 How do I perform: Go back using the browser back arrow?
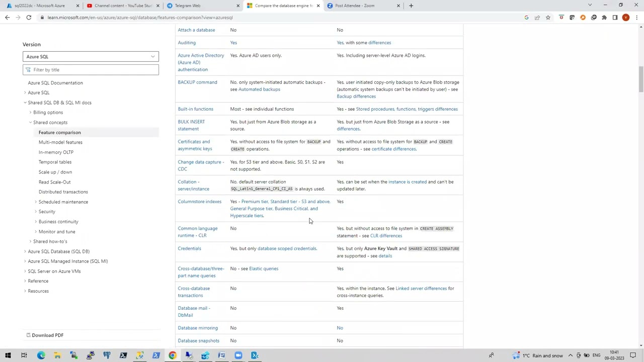(7, 18)
